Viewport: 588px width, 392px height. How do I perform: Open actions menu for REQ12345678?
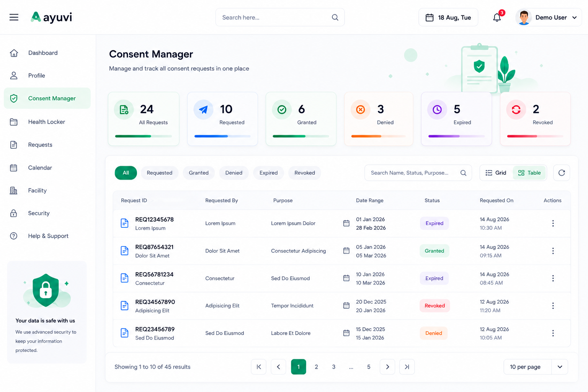point(553,223)
